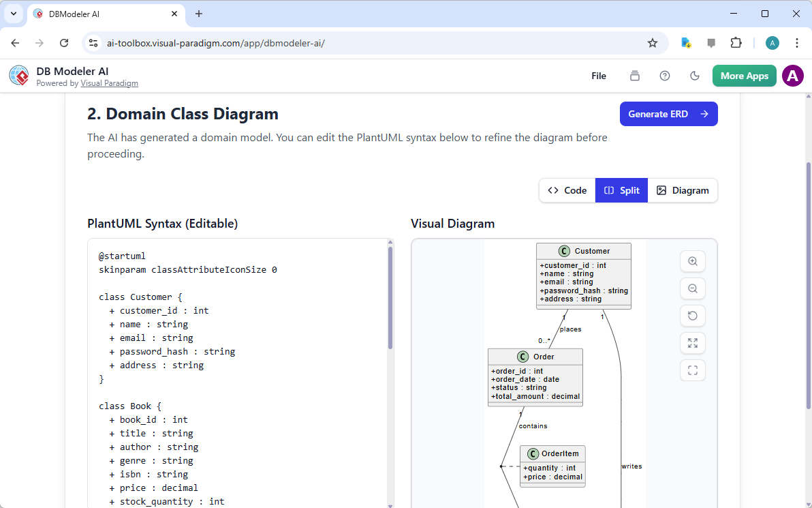Zoom out of the visual diagram

tap(692, 288)
